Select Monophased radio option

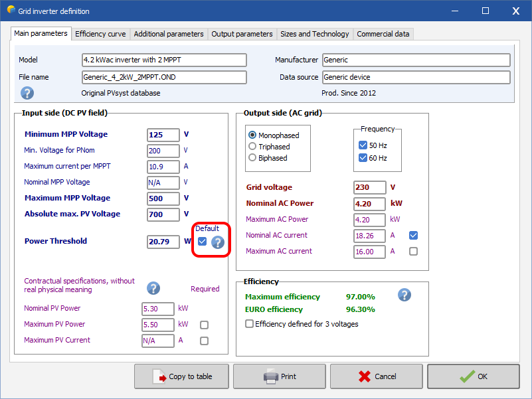click(x=252, y=135)
